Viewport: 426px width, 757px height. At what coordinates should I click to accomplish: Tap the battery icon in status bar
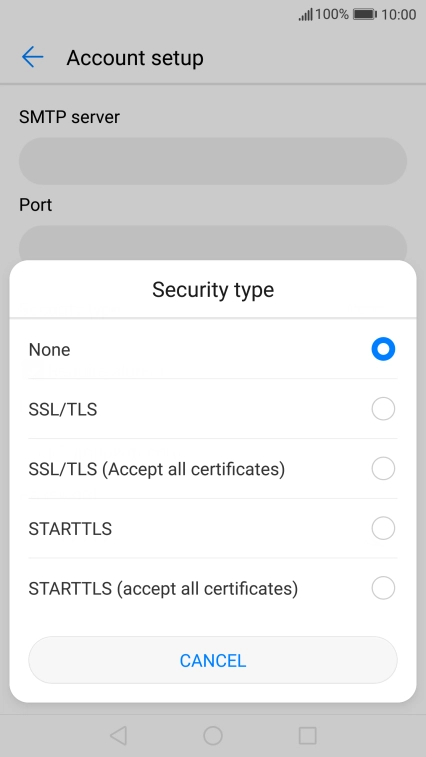pos(365,14)
